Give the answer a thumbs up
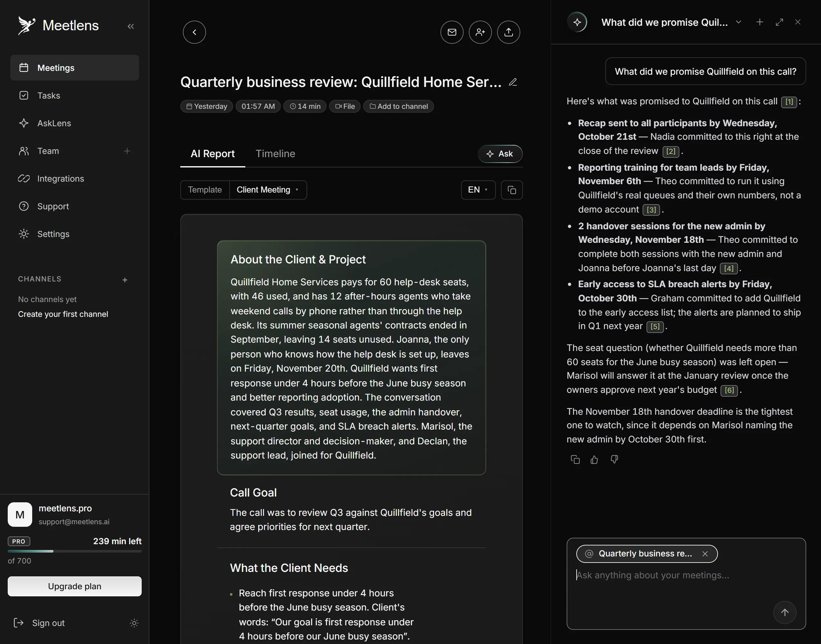 tap(594, 459)
